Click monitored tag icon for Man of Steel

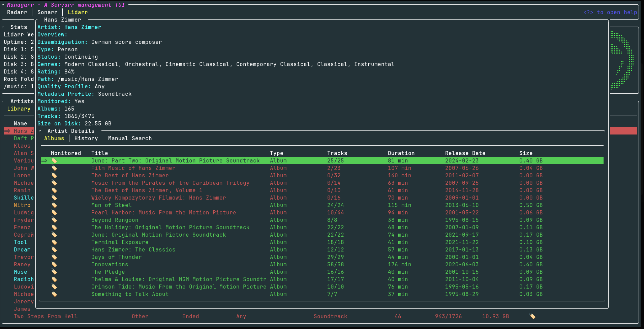(54, 205)
